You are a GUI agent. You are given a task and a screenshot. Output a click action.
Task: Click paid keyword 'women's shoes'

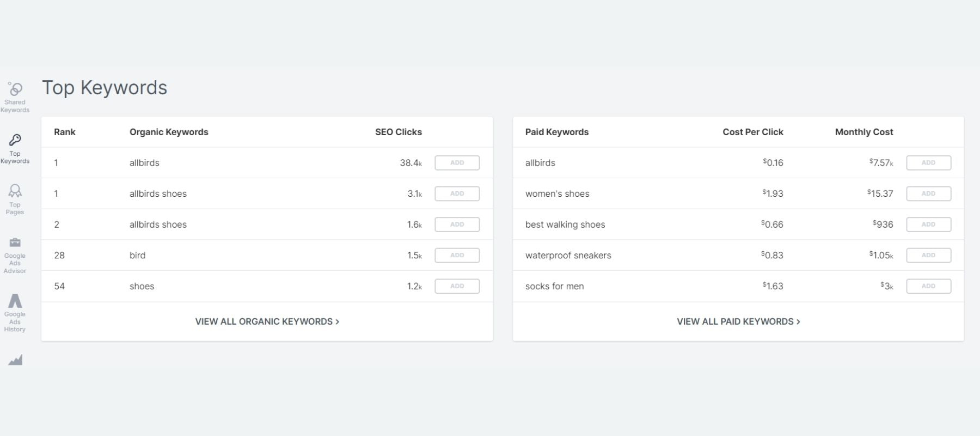[x=557, y=193]
